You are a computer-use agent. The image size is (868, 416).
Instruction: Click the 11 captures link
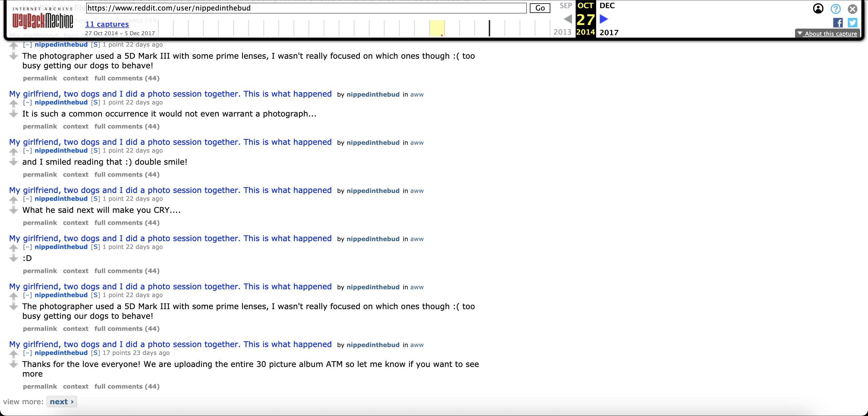107,24
